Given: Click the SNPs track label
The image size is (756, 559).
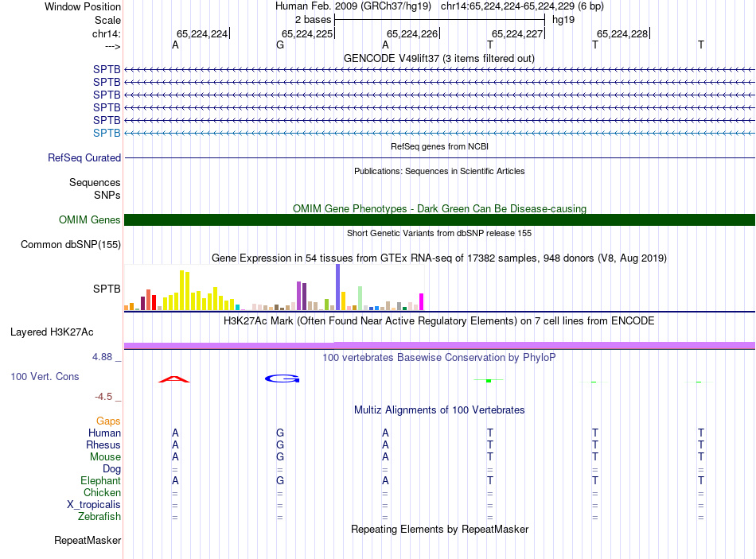Looking at the screenshot, I should coord(107,195).
